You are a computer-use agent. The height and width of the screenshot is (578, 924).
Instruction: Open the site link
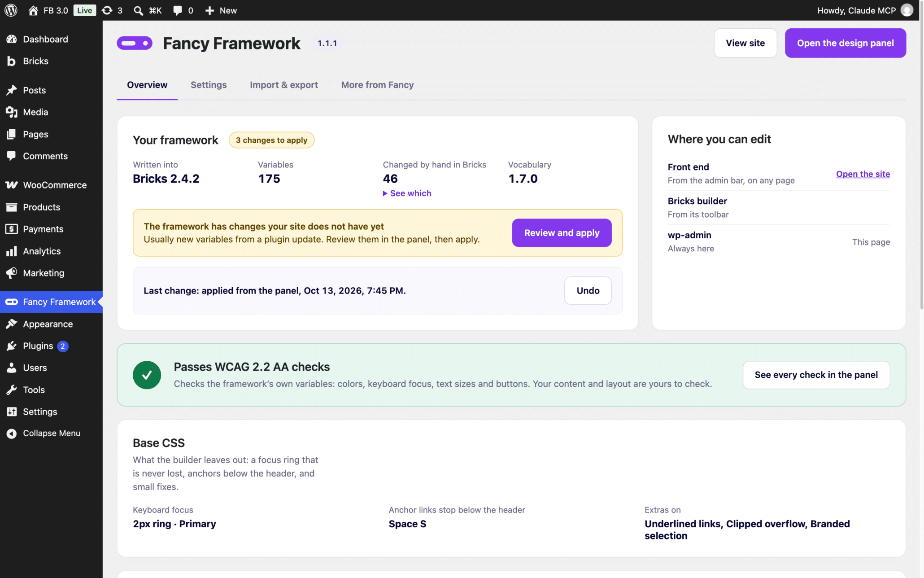(863, 174)
